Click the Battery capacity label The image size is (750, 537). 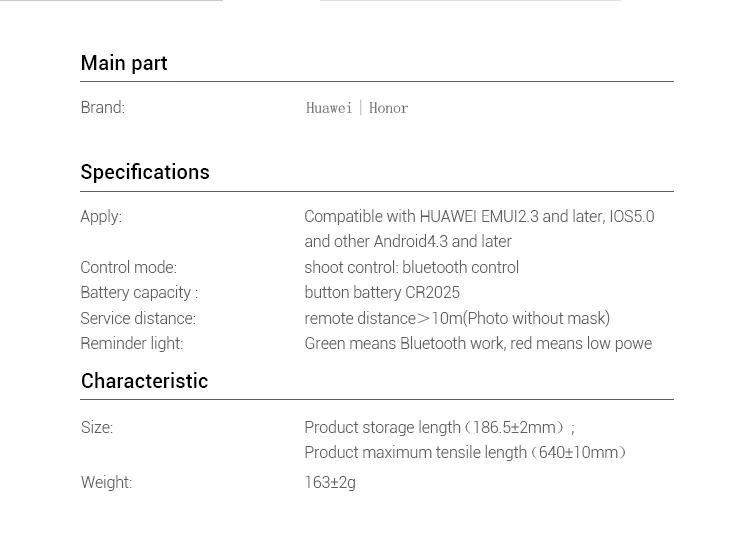(139, 292)
